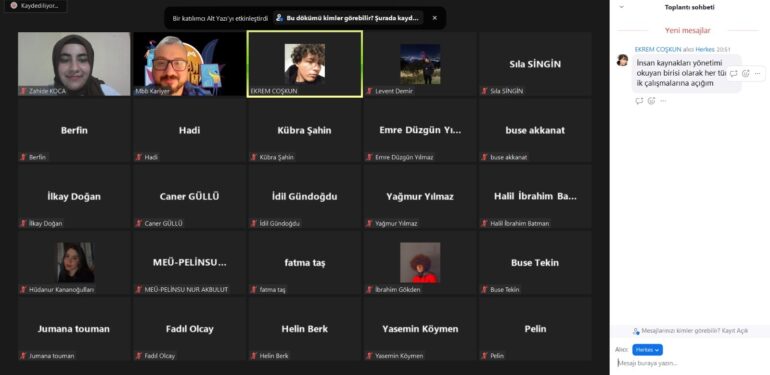This screenshot has height=375, width=770.
Task: Click muted mic icon beside small İdil Gündoğdu label
Action: pos(253,223)
